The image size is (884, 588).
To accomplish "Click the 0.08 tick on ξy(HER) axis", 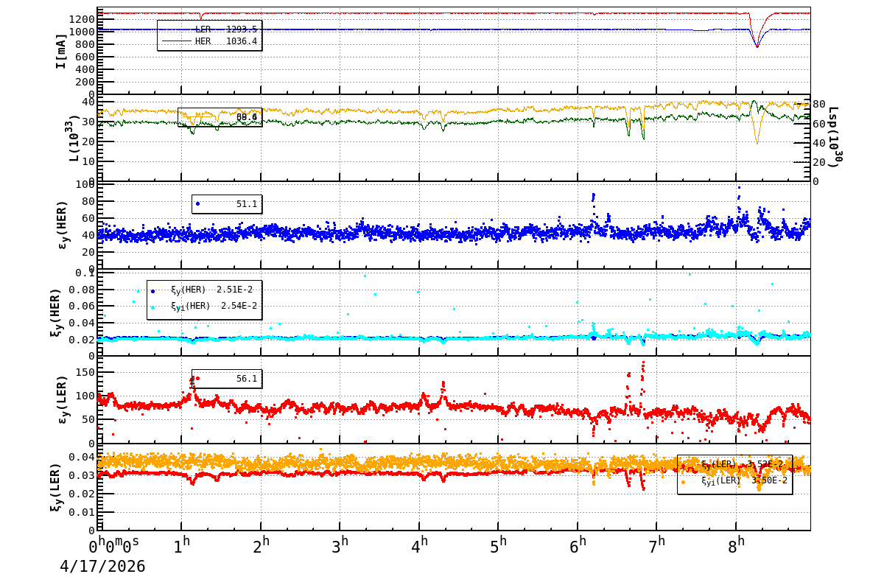I will tap(82, 289).
